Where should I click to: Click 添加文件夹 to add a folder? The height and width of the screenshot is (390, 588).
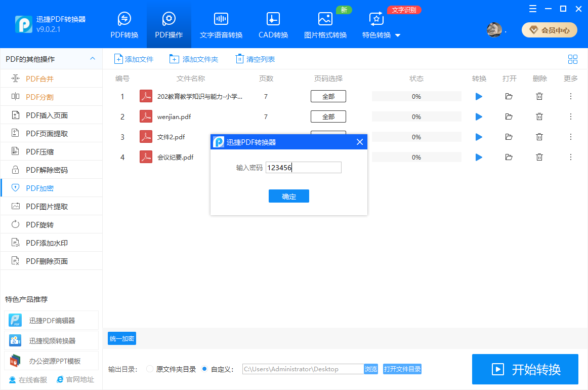(193, 59)
